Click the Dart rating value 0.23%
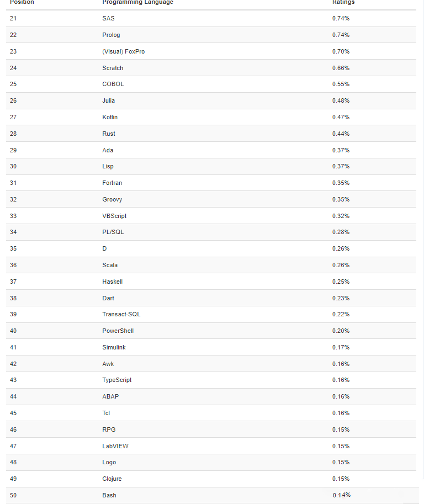The width and height of the screenshot is (424, 504). [x=341, y=298]
